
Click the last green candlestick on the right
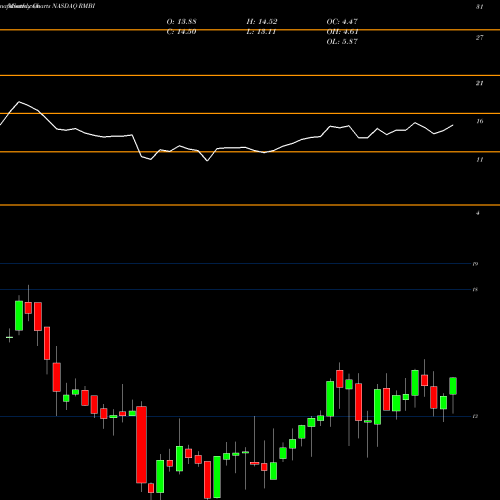453,386
